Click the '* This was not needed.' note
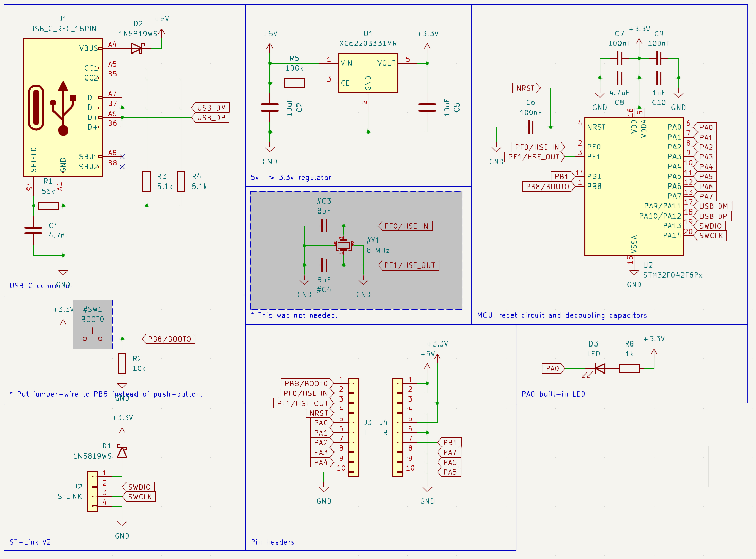 tap(294, 315)
